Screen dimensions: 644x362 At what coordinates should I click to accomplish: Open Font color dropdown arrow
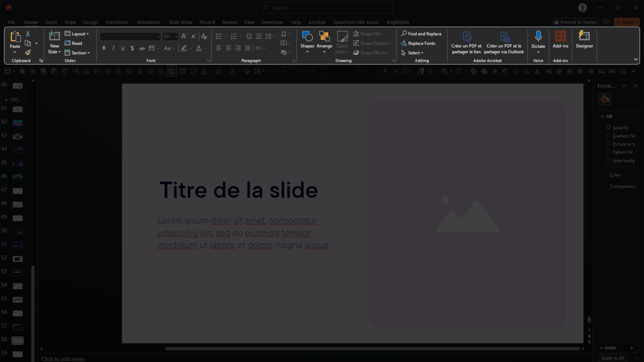(206, 48)
